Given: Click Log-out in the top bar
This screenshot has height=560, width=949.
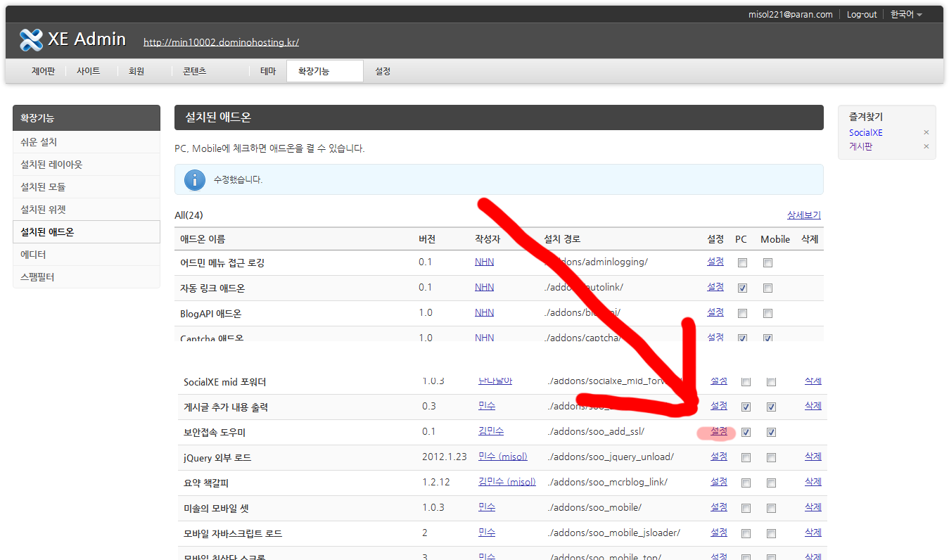Looking at the screenshot, I should coord(862,14).
